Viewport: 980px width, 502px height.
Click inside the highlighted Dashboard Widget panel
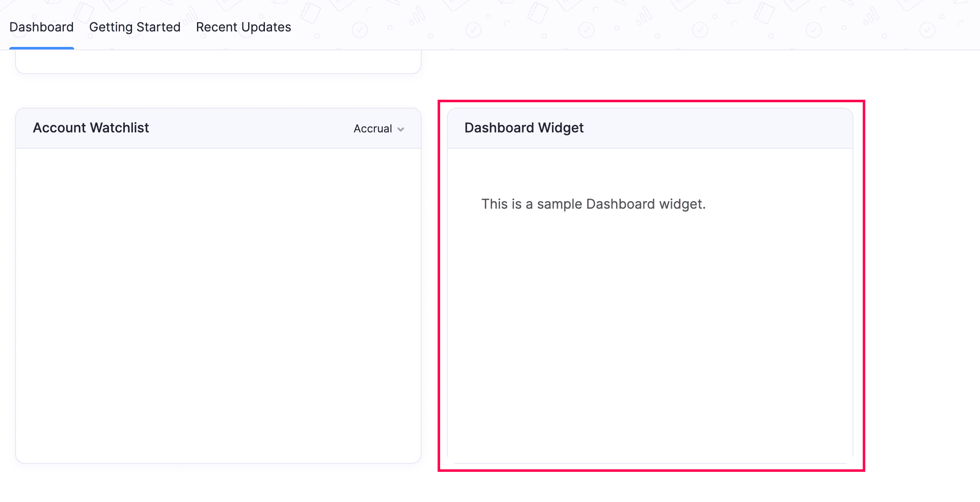650,293
